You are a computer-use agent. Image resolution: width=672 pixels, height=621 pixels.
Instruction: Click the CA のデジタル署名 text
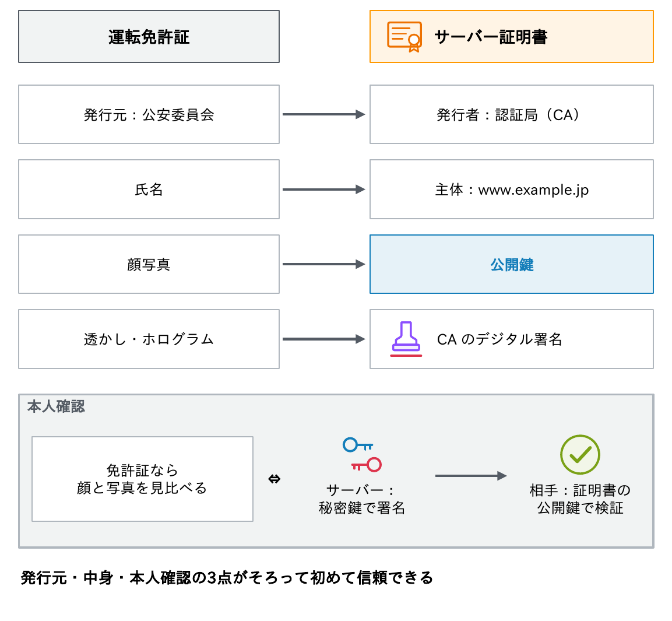click(x=499, y=339)
